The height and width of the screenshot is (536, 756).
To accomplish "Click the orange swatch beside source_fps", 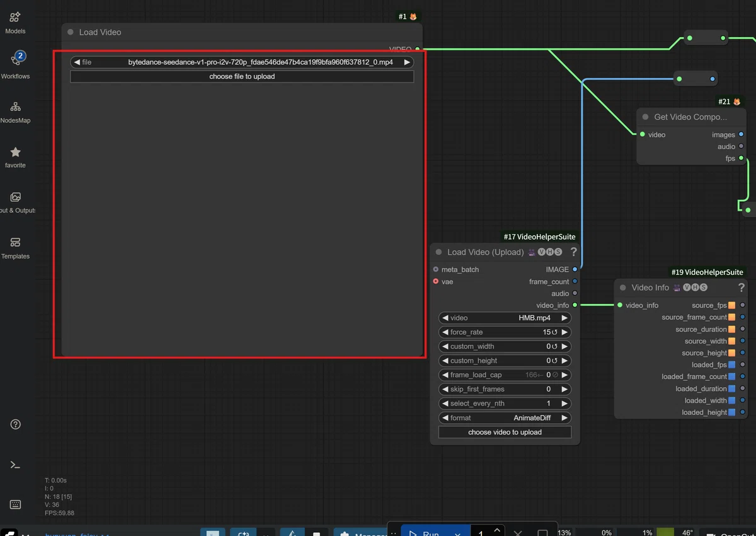I will click(x=732, y=305).
